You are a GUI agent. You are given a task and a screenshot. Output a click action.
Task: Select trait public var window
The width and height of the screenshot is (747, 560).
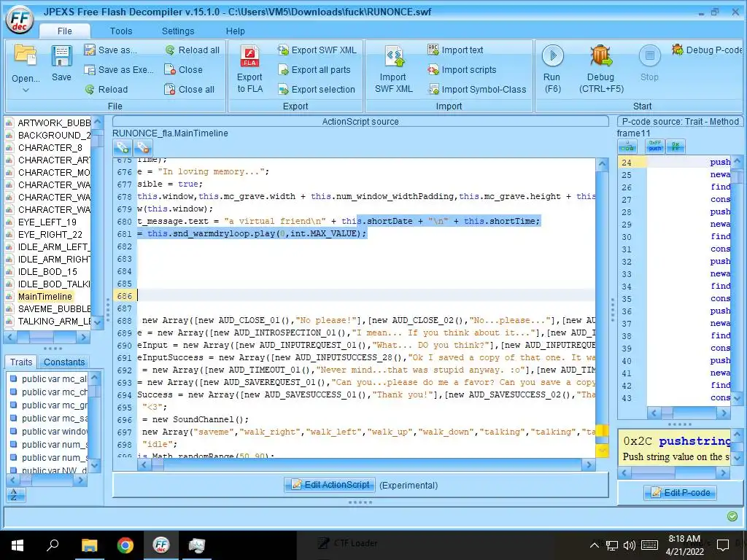54,432
